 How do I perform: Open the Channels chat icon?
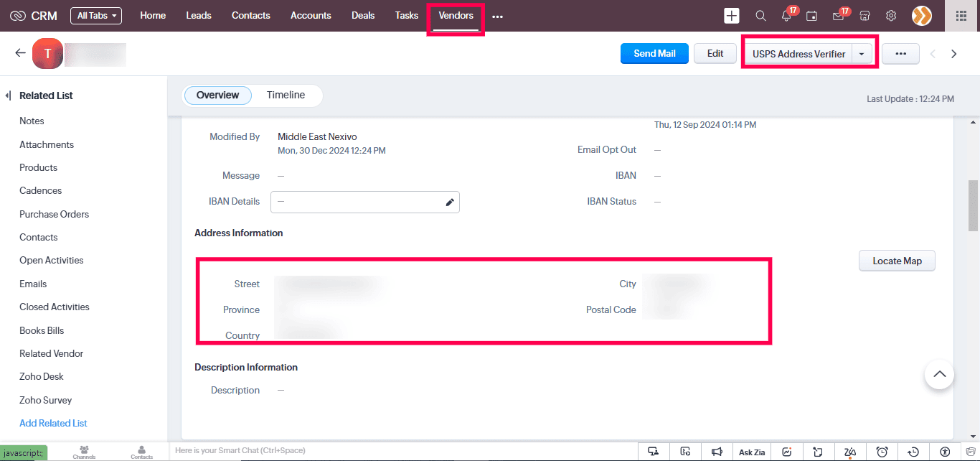(x=84, y=452)
